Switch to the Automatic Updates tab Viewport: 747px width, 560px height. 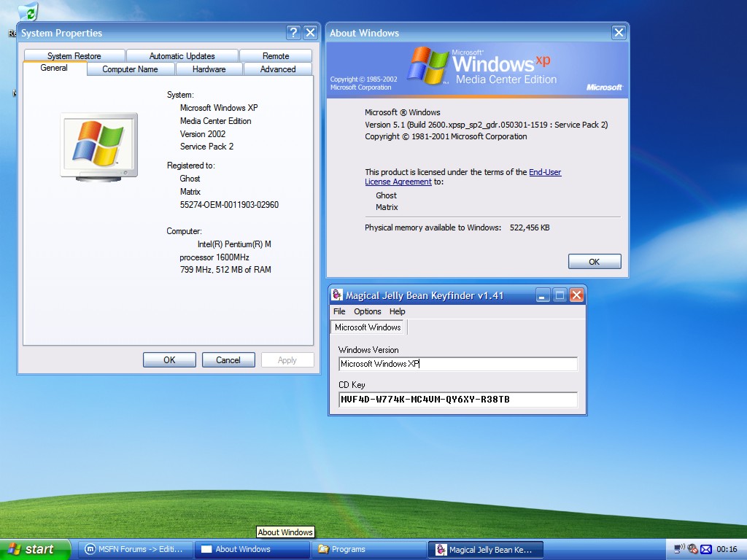[182, 55]
